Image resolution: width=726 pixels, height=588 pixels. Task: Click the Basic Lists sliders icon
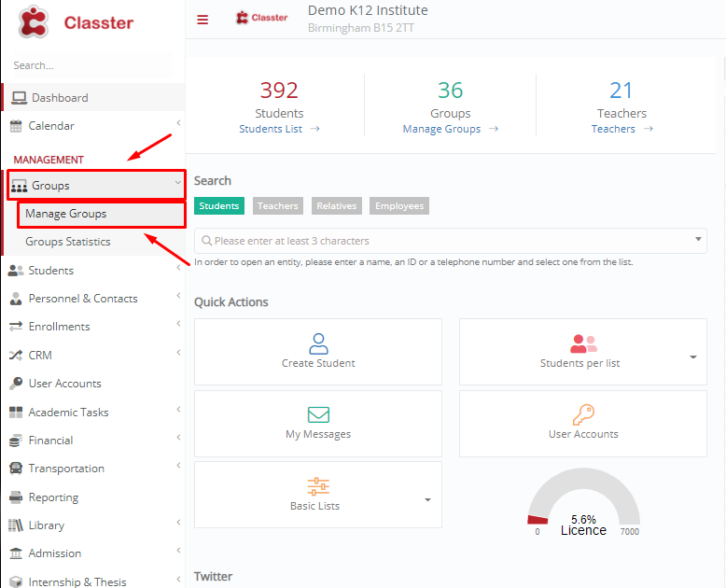(x=318, y=486)
